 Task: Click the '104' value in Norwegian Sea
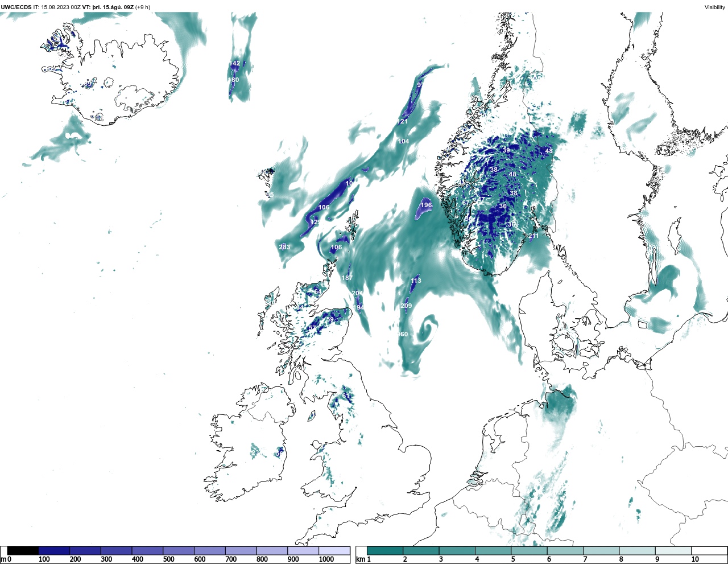[x=403, y=141]
